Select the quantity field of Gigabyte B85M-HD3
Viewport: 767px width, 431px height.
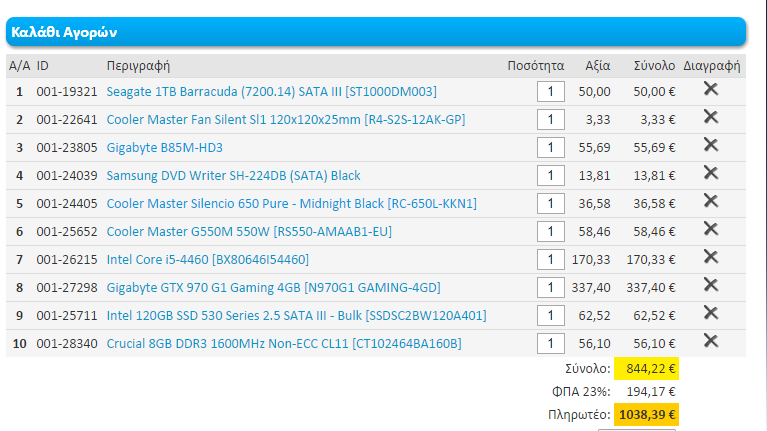pos(551,148)
